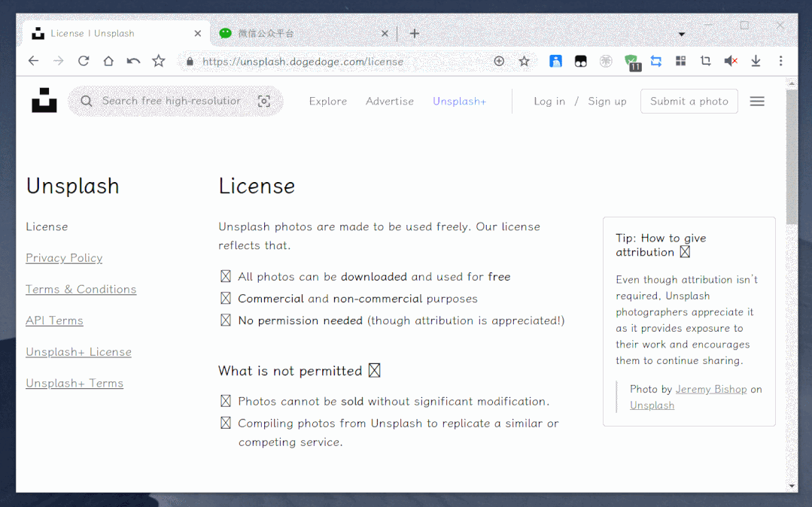The height and width of the screenshot is (507, 812).
Task: Open the Unsplash+ Terms link
Action: (75, 383)
